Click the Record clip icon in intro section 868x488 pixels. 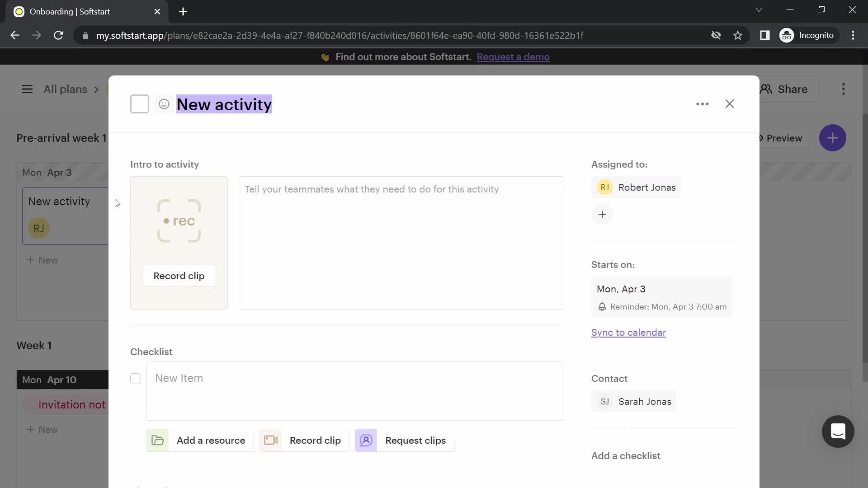tap(179, 221)
